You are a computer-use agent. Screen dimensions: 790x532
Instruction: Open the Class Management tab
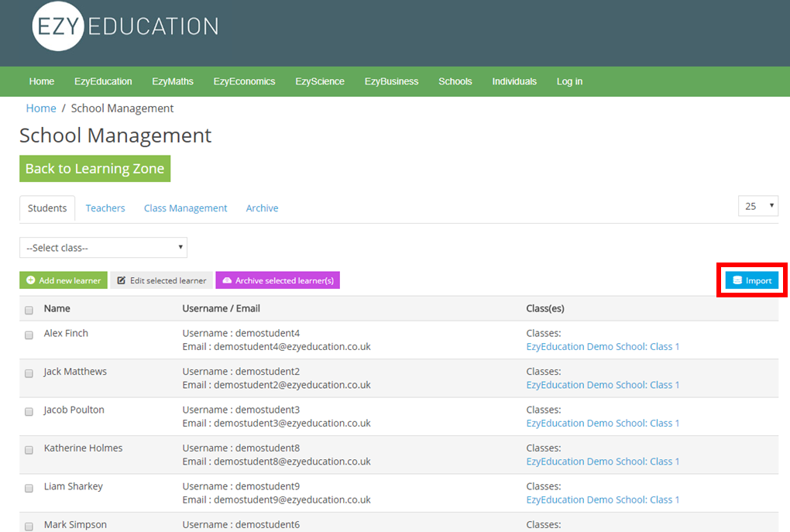tap(185, 208)
